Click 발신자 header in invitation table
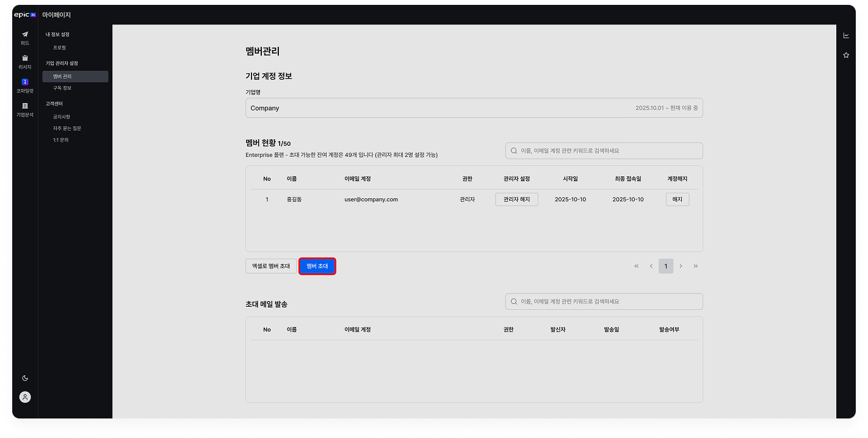This screenshot has height=438, width=868. [558, 329]
